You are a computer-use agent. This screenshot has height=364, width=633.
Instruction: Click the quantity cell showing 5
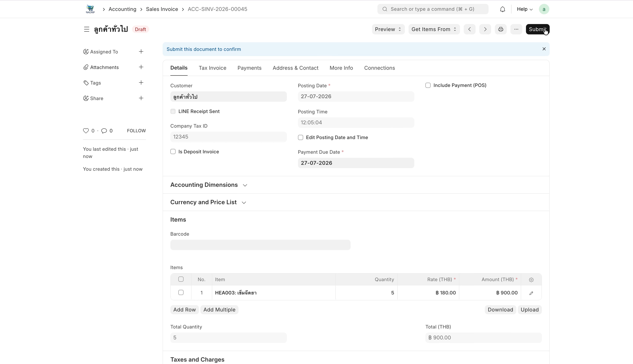click(366, 292)
